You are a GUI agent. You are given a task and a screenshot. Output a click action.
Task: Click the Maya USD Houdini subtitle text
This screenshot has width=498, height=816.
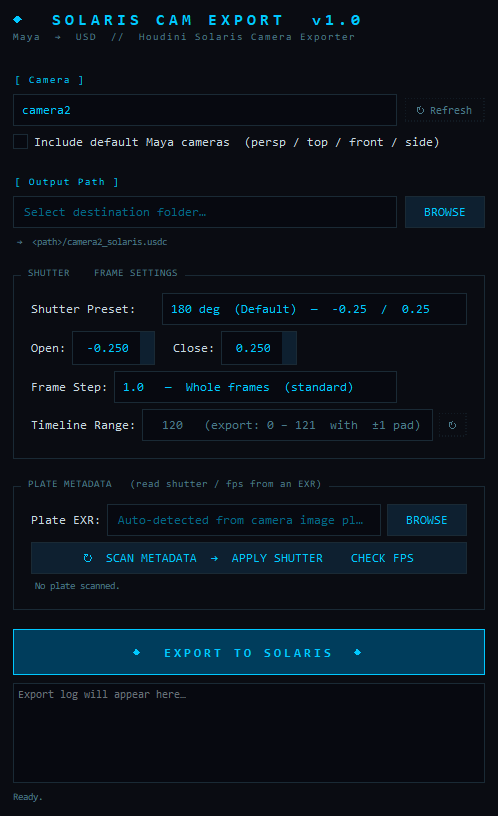coord(184,37)
